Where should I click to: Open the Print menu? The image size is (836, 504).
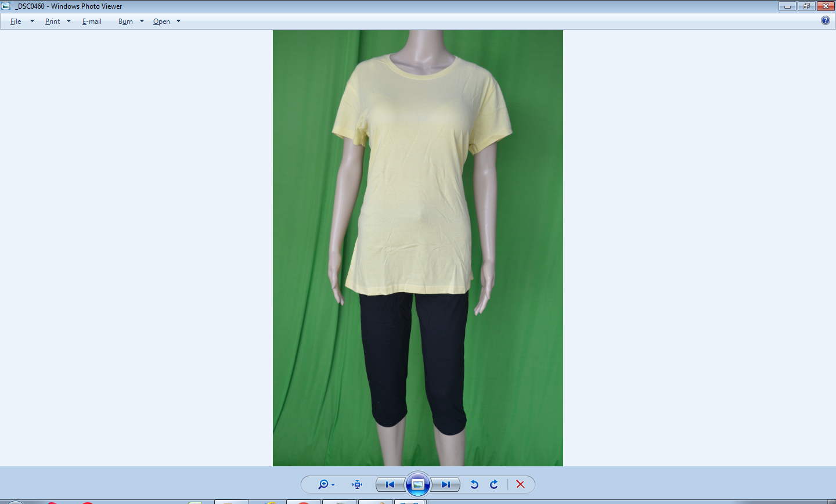pos(52,21)
